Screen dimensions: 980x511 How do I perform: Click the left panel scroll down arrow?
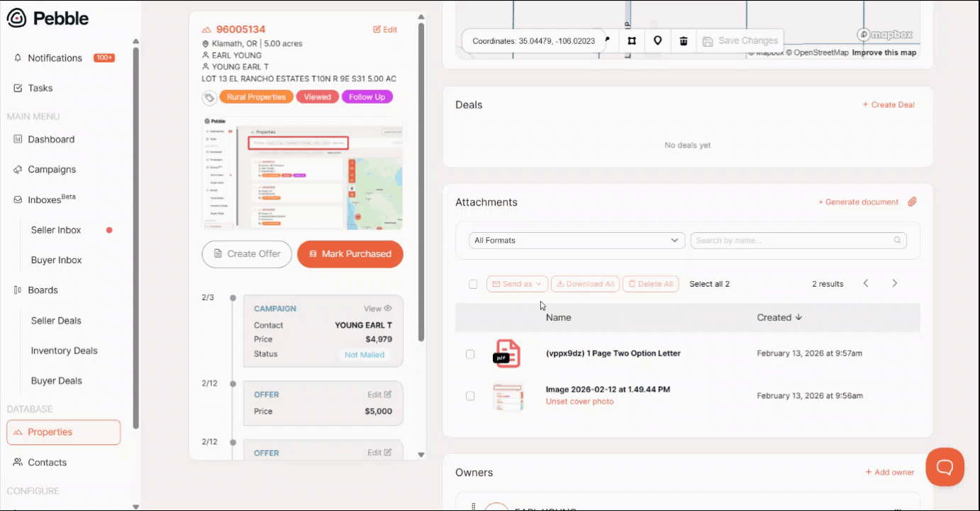pos(421,454)
